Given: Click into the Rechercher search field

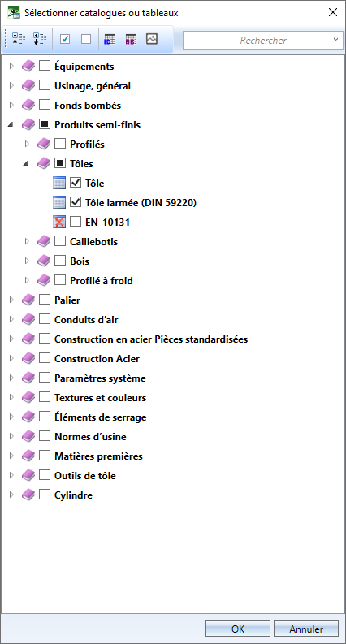Looking at the screenshot, I should pos(257,41).
